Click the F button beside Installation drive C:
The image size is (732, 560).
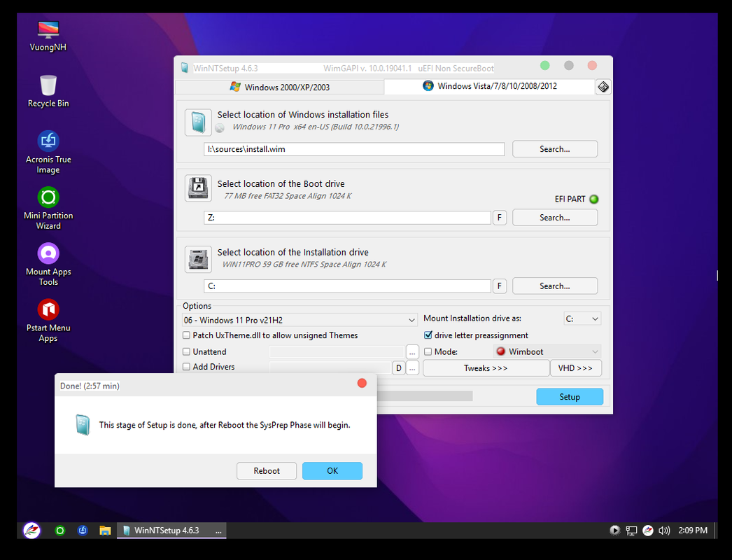tap(500, 286)
